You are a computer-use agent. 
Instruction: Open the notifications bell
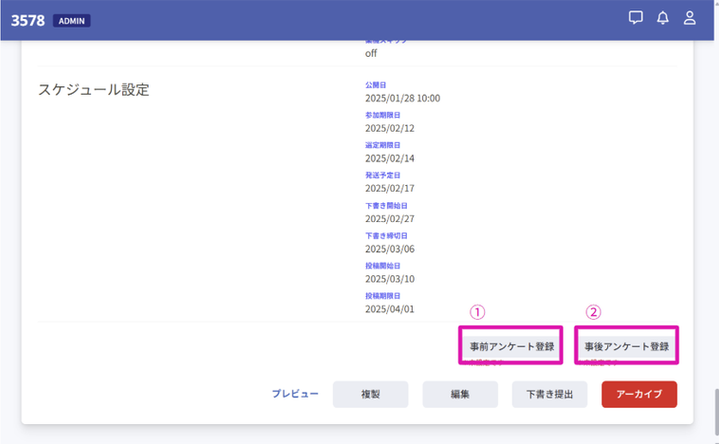[663, 18]
